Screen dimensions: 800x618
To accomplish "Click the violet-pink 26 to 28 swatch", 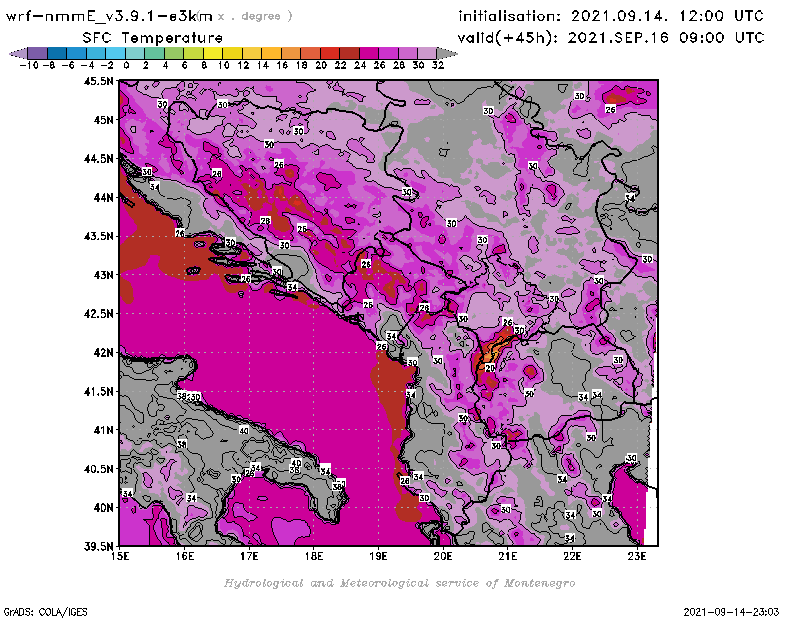I will click(x=388, y=53).
